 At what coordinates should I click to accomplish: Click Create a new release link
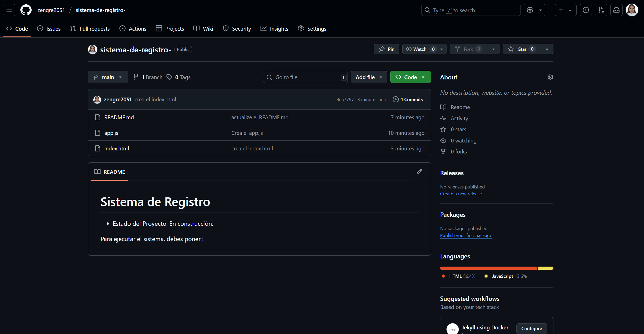click(461, 194)
